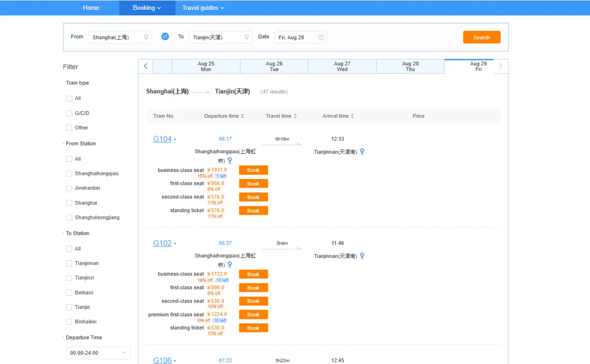
Task: Click the G102 premium first-class price ¥1224.0
Action: click(x=217, y=315)
